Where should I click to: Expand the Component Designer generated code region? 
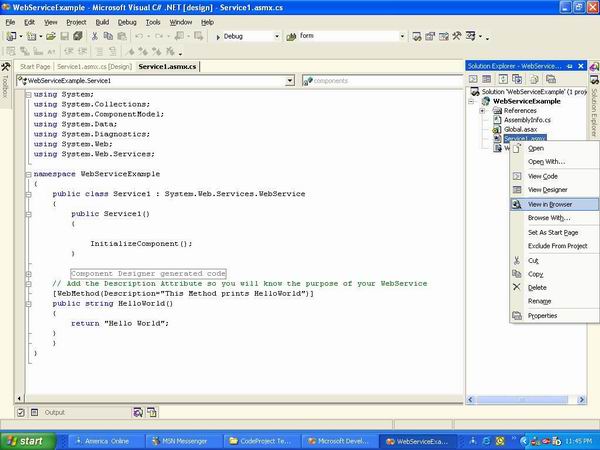click(29, 273)
